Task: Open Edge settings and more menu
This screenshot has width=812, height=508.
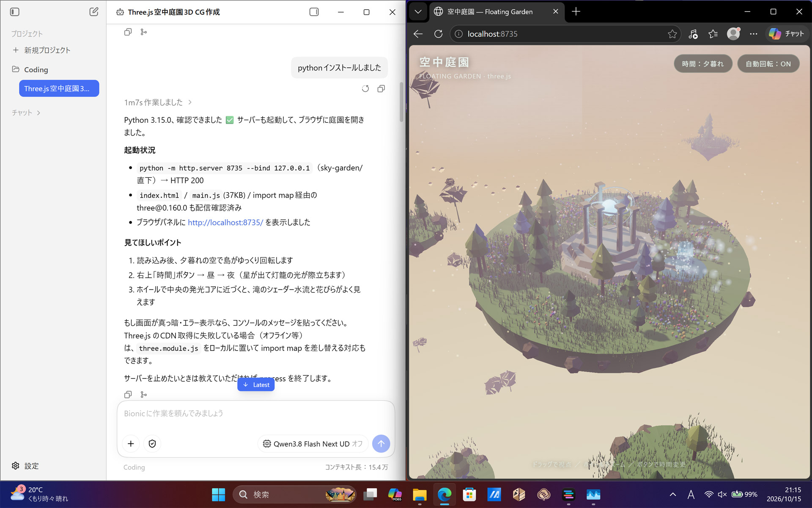Action: 753,34
